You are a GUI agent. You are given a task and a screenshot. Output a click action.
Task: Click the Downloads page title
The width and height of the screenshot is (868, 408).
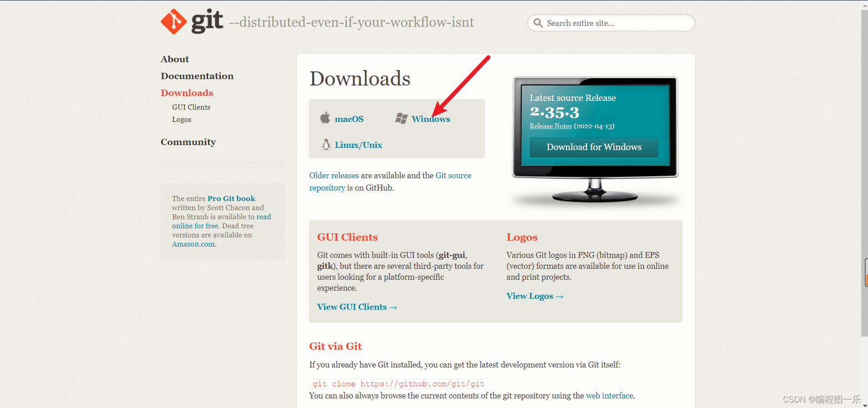360,79
